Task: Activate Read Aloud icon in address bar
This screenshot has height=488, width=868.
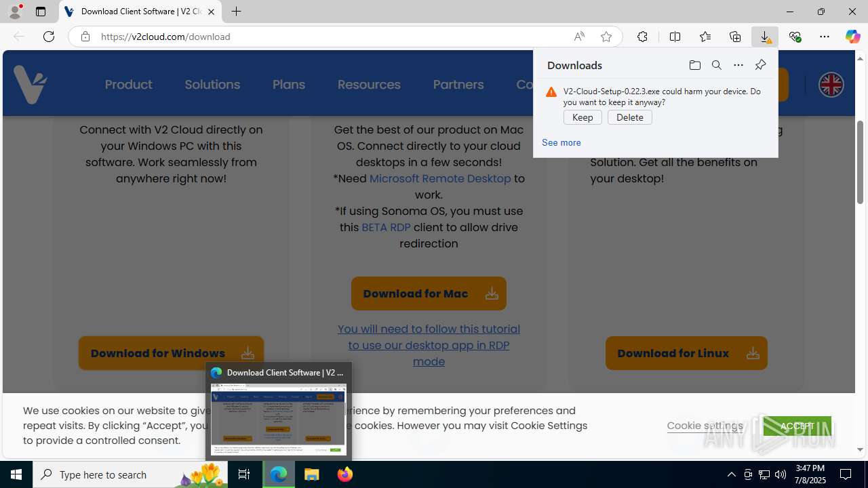Action: coord(579,37)
